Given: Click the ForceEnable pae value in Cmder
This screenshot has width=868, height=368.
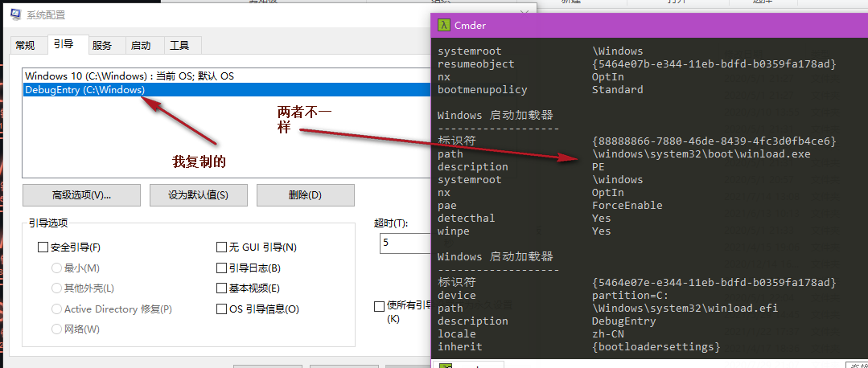Looking at the screenshot, I should tap(627, 205).
